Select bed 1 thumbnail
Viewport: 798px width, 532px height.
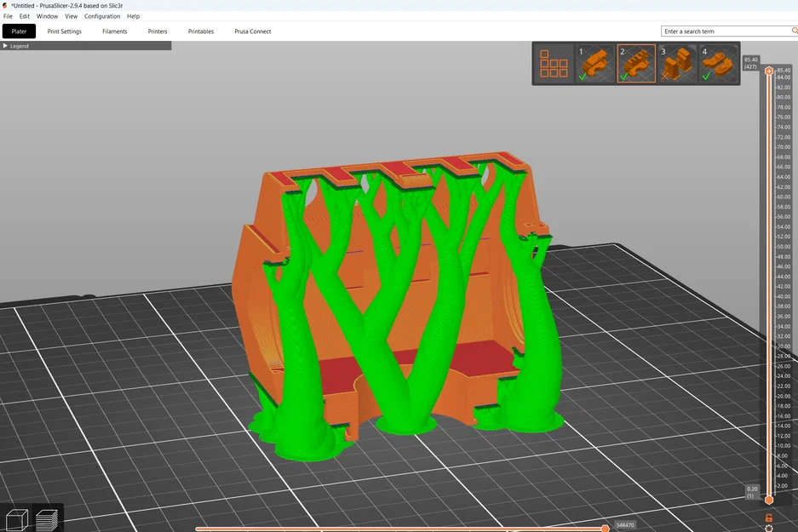pyautogui.click(x=594, y=64)
